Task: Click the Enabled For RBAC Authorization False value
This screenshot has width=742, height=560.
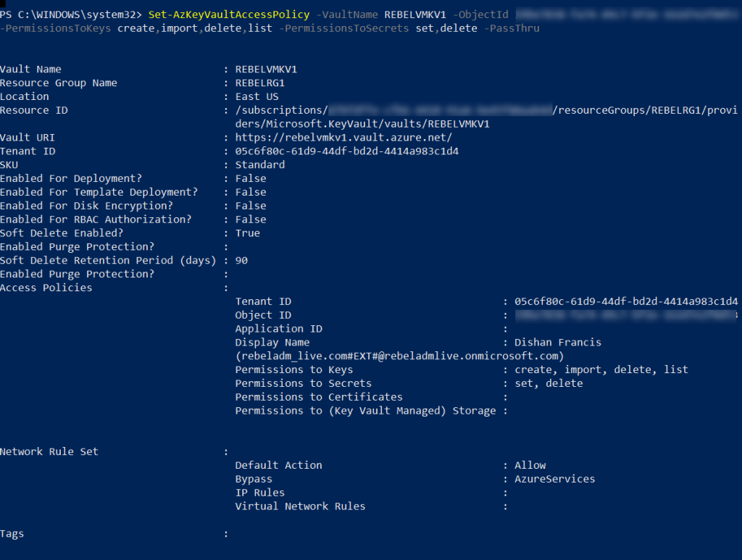Action: [251, 220]
